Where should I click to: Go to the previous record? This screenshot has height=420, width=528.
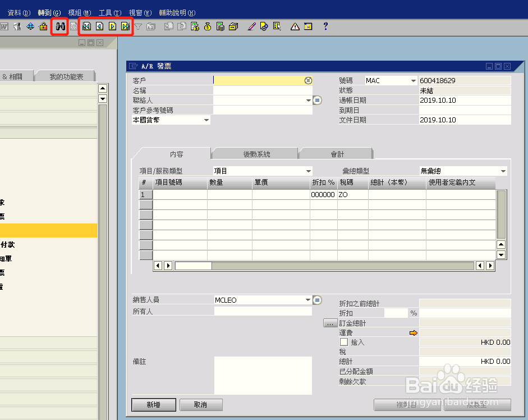click(99, 26)
